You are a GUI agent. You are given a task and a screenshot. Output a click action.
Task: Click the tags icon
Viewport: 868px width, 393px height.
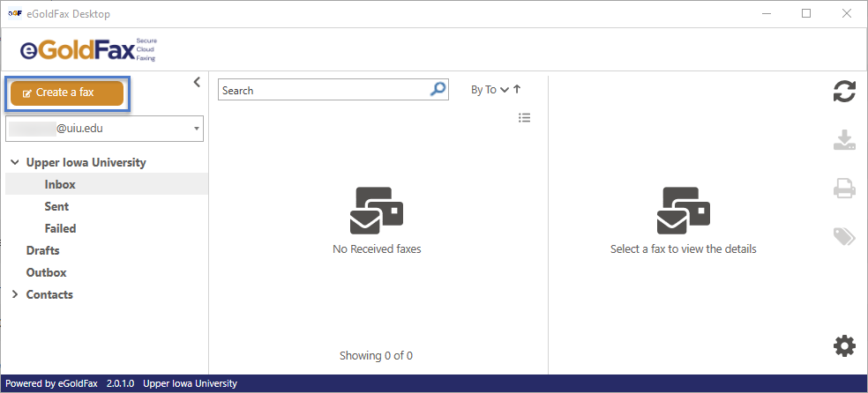(x=844, y=236)
